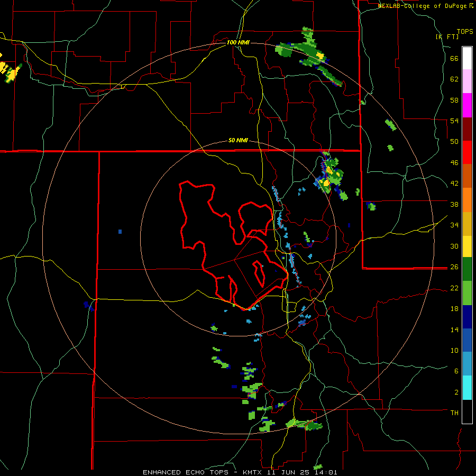The width and height of the screenshot is (476, 476).
Task: Click the 10 value on the legend
Action: (454, 351)
